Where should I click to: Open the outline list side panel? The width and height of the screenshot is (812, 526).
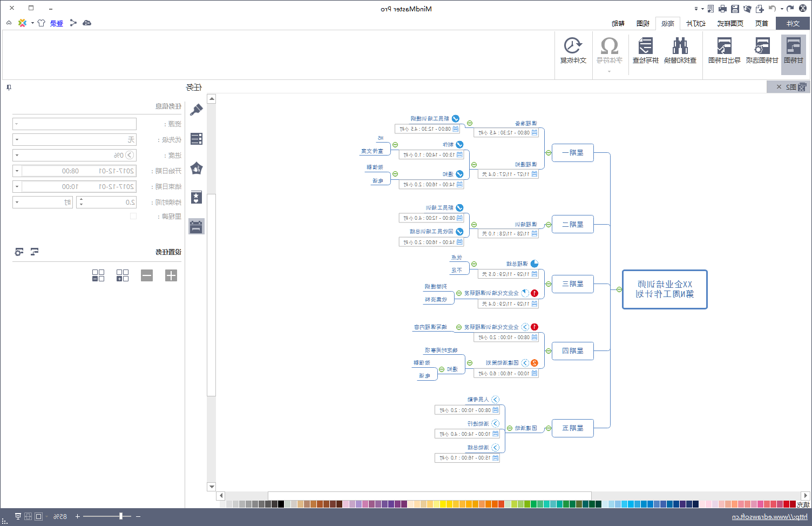pyautogui.click(x=197, y=139)
